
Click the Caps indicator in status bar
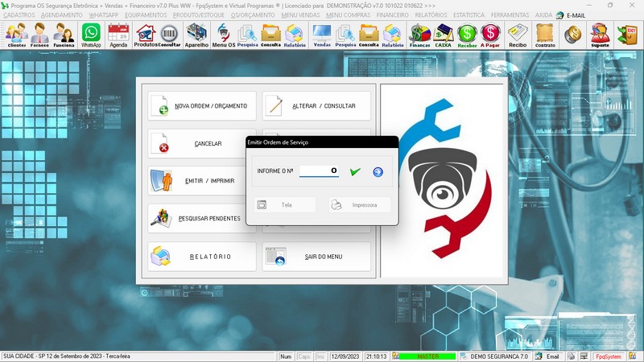(x=304, y=356)
